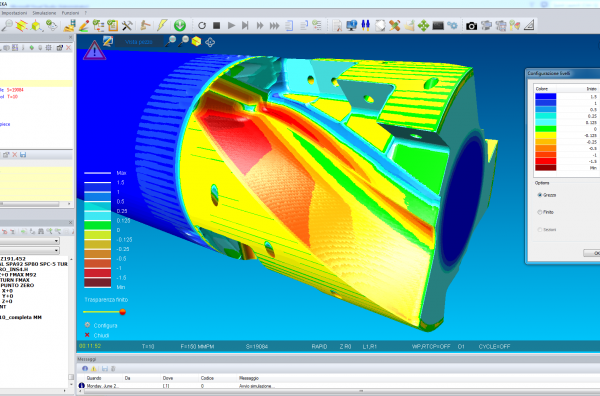Click the magnifier zoom tool in main toolbar
The height and width of the screenshot is (396, 600).
click(7, 26)
